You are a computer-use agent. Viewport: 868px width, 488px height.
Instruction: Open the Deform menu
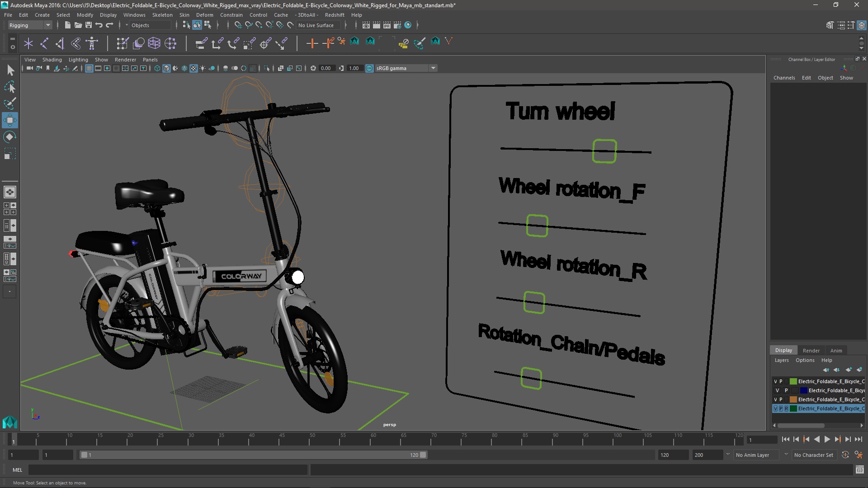204,15
